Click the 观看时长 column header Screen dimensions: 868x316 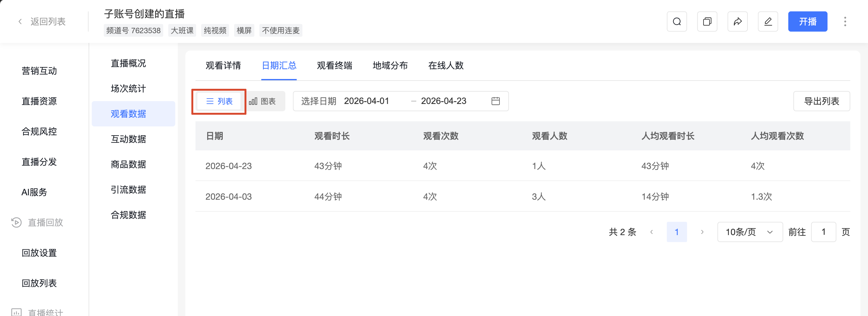click(x=332, y=136)
